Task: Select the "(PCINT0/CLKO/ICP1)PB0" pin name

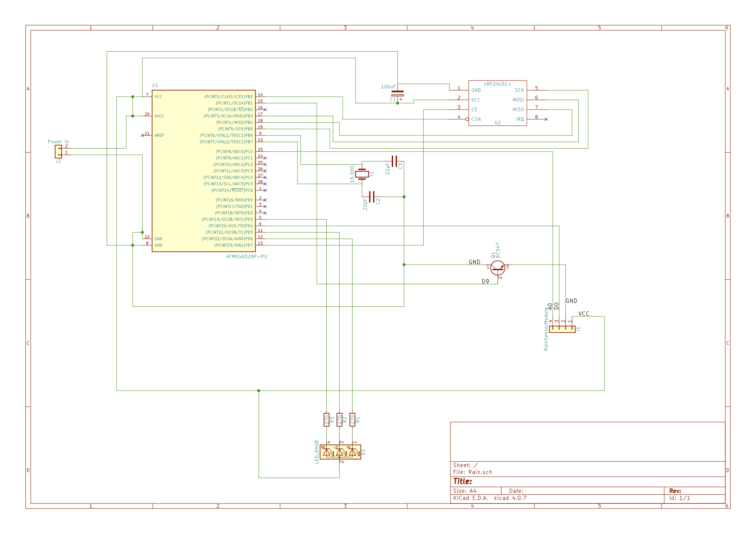Action: click(228, 97)
